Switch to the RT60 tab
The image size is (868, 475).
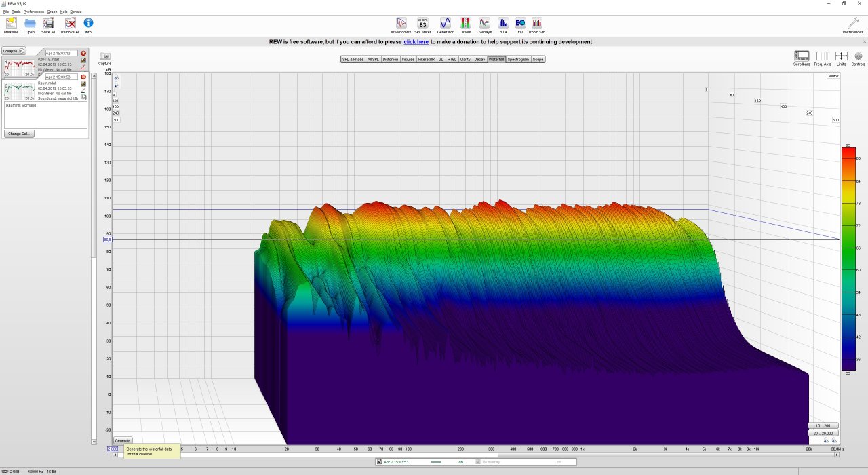coord(452,59)
